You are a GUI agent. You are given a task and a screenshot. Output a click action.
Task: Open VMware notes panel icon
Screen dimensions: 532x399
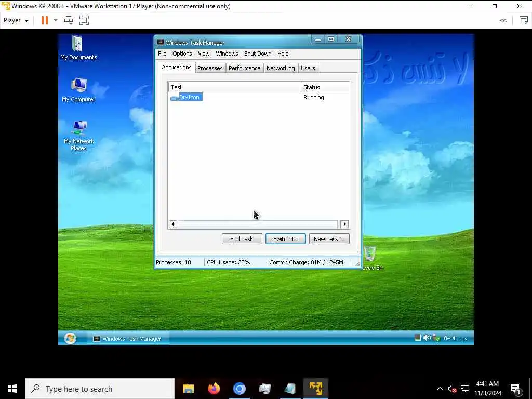pyautogui.click(x=524, y=20)
